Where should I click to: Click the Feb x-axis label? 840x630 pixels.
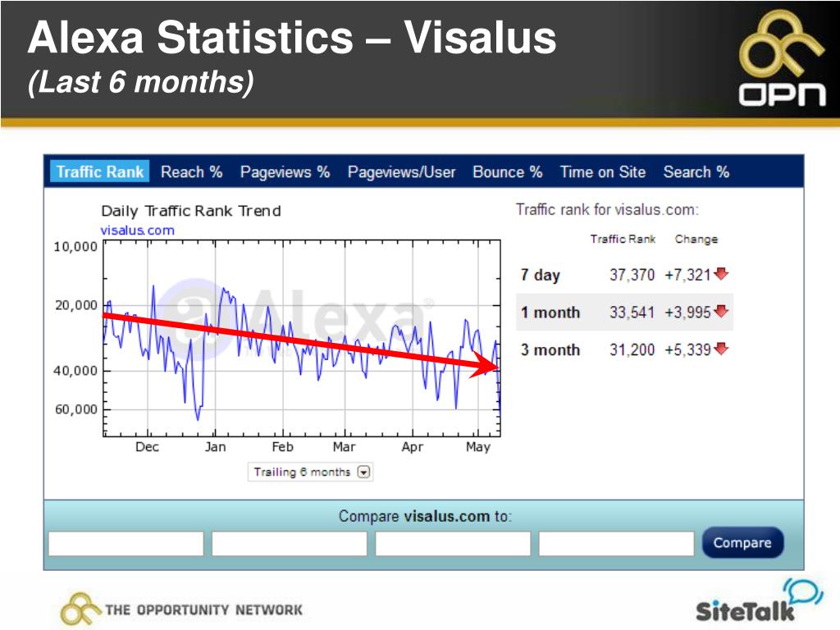coord(282,447)
